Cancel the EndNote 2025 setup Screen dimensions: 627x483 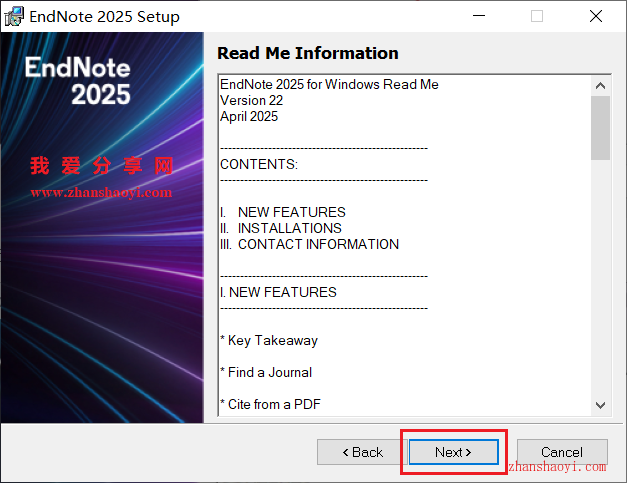562,452
